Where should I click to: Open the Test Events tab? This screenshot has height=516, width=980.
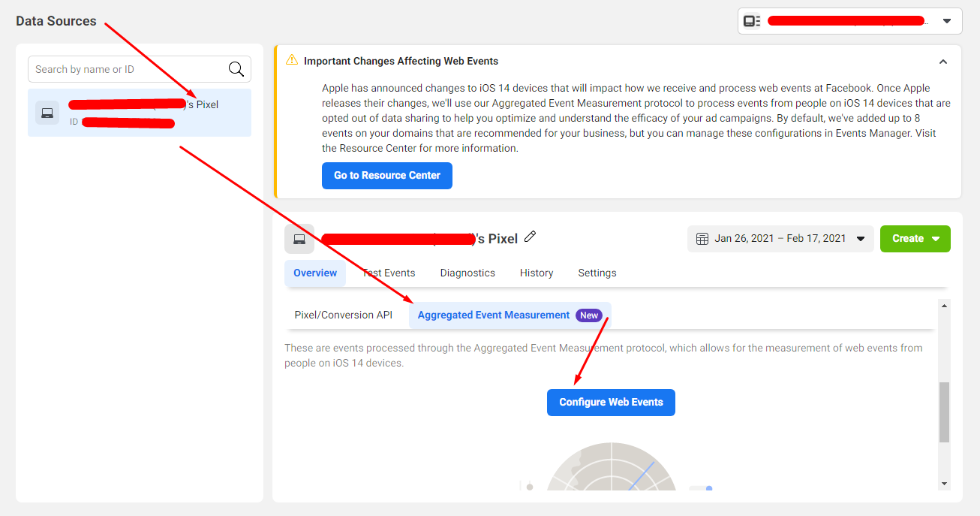tap(389, 273)
